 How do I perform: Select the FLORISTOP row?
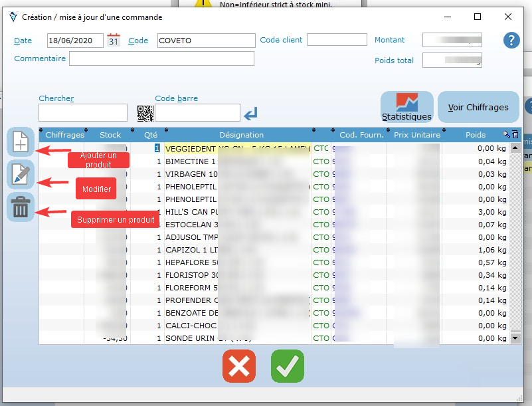pyautogui.click(x=274, y=275)
